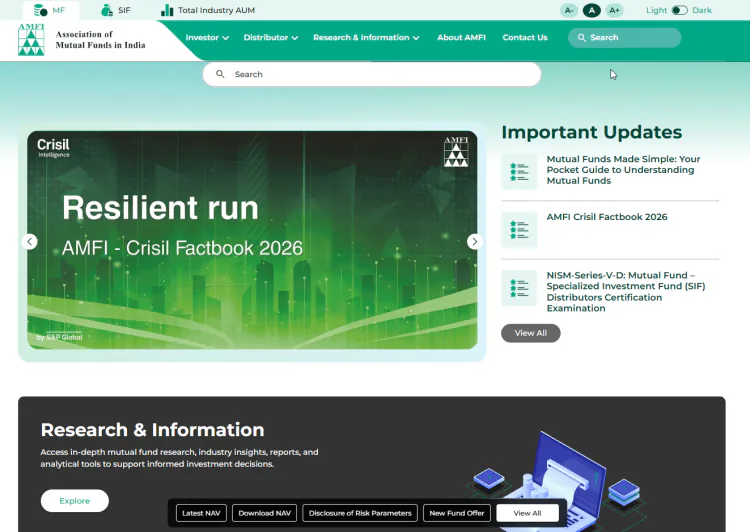The width and height of the screenshot is (750, 532).
Task: Decrease font size with A- button
Action: (569, 10)
